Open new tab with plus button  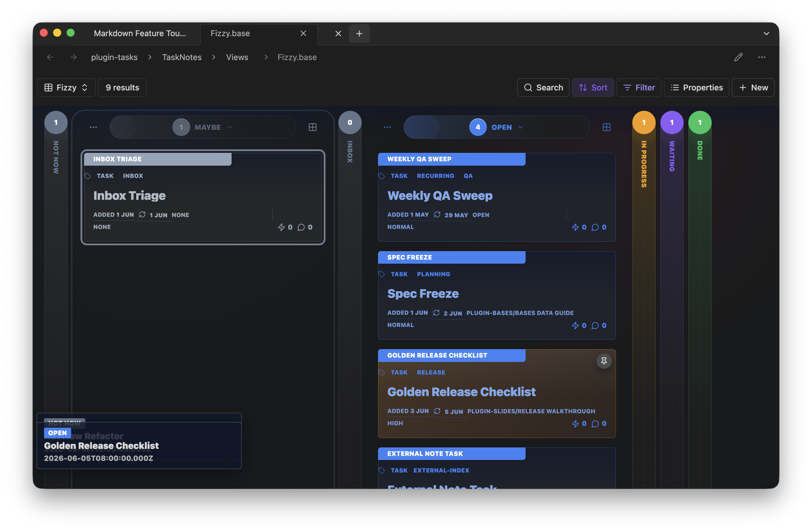[x=359, y=34]
